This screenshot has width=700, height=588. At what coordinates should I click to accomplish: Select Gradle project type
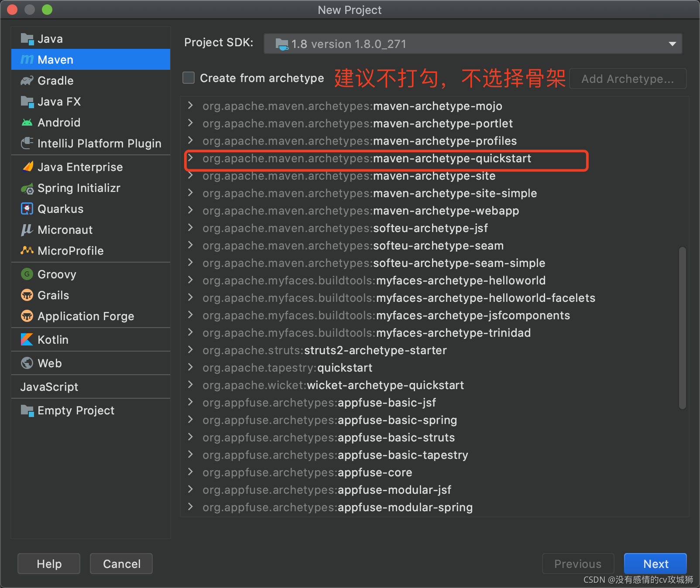click(91, 81)
